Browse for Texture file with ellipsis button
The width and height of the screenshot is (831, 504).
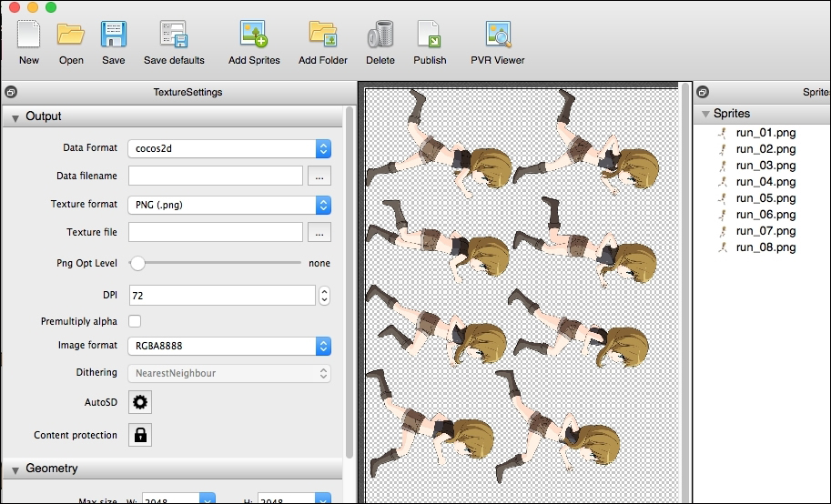tap(319, 232)
